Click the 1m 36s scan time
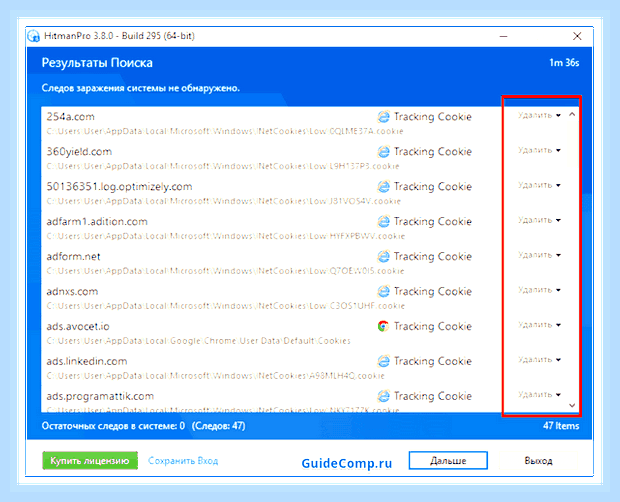The width and height of the screenshot is (620, 502). coord(564,63)
